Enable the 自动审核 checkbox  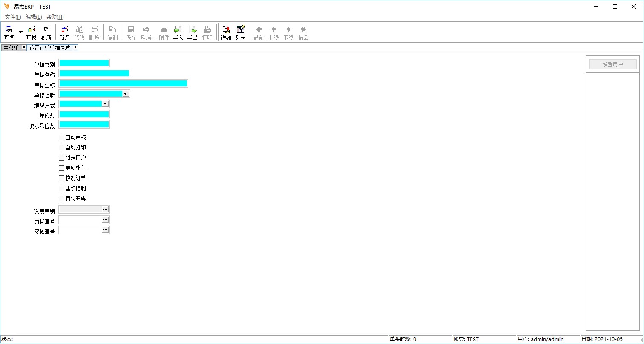pyautogui.click(x=62, y=137)
